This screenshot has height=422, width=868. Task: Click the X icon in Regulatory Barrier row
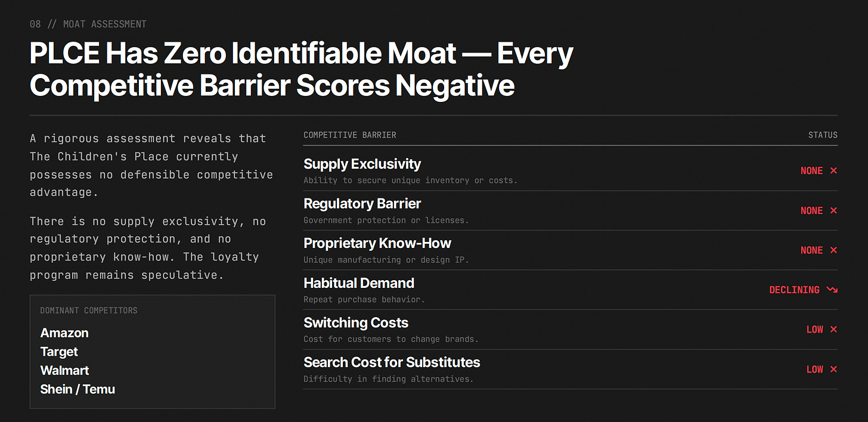833,210
